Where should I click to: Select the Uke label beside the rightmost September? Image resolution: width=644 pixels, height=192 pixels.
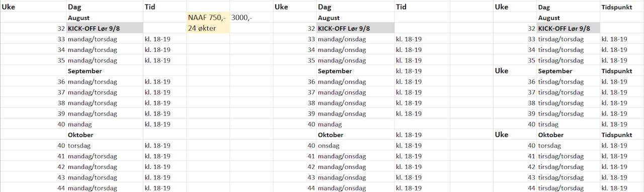(515, 71)
